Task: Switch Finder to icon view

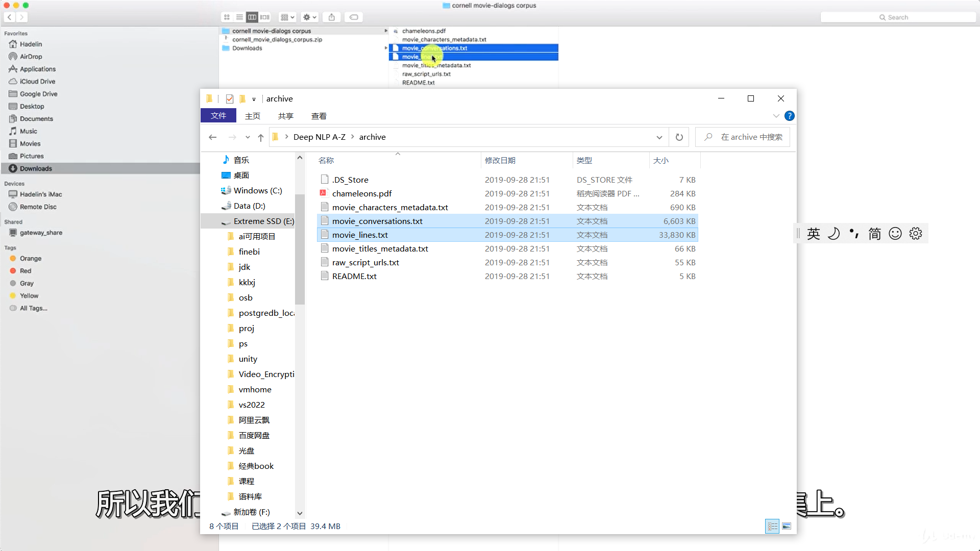Action: 227,17
